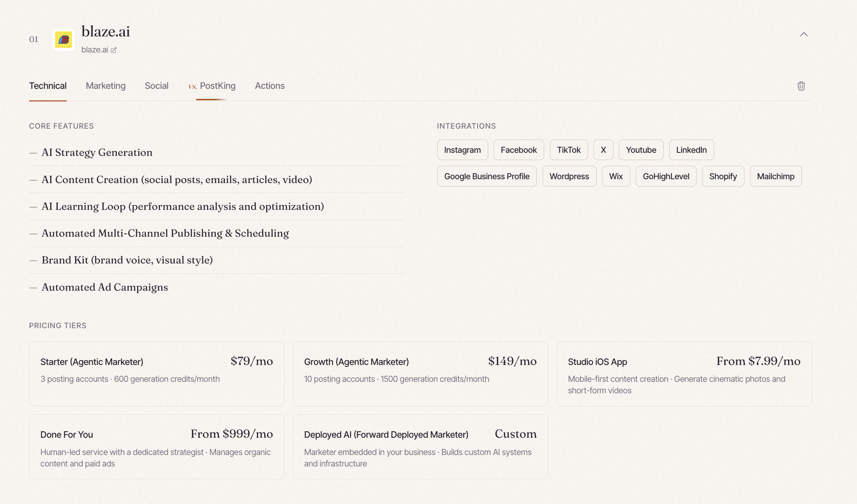
Task: Click the 'Automated Ad Campaigns' feature row
Action: tap(216, 287)
